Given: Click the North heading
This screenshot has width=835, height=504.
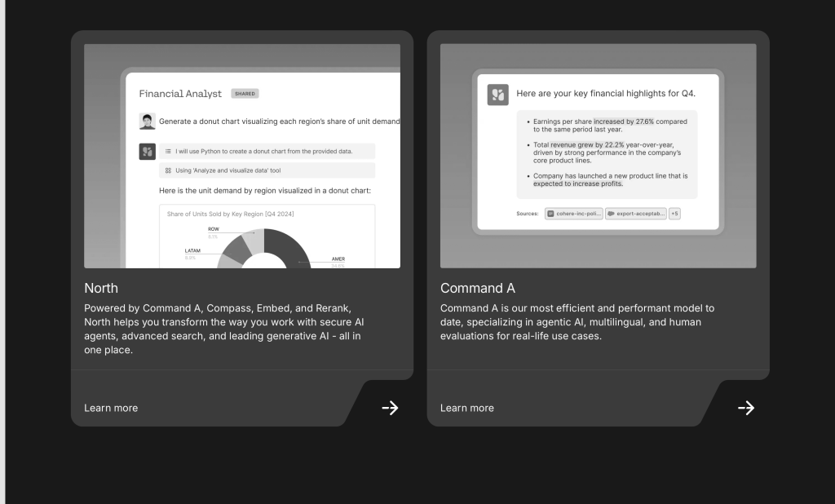Looking at the screenshot, I should pos(101,288).
